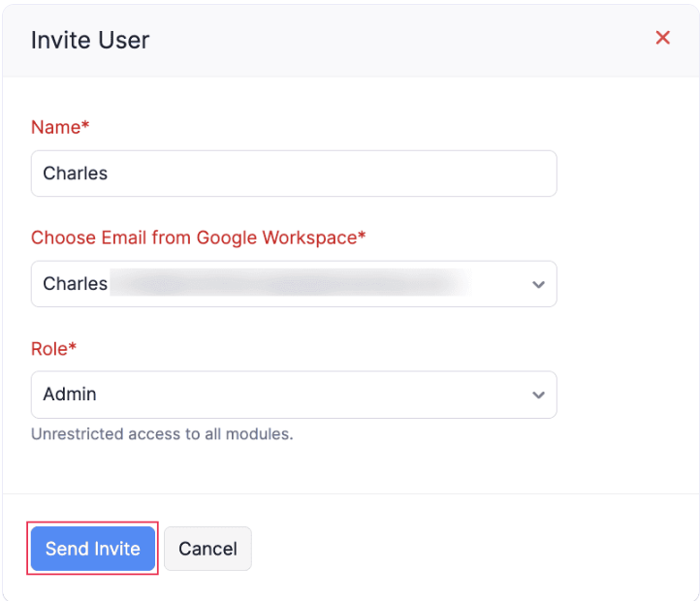
Task: Click the required asterisk beside Name
Action: (85, 126)
